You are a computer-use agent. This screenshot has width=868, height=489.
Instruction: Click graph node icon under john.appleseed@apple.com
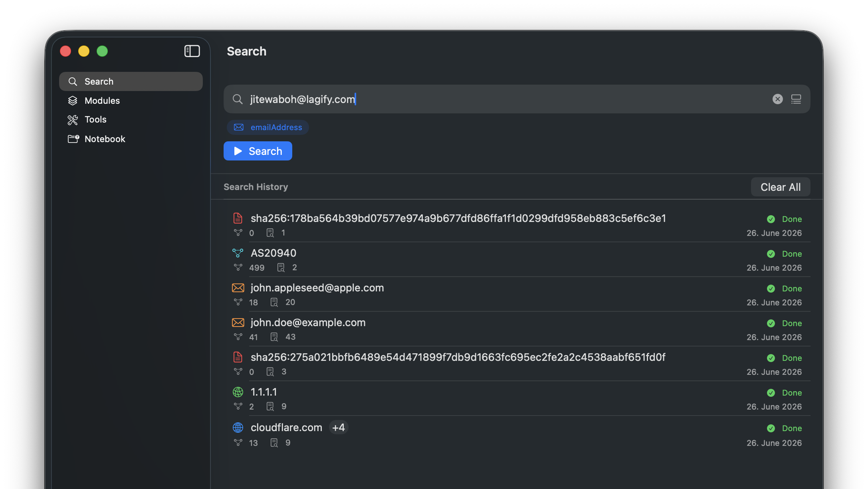coord(238,302)
